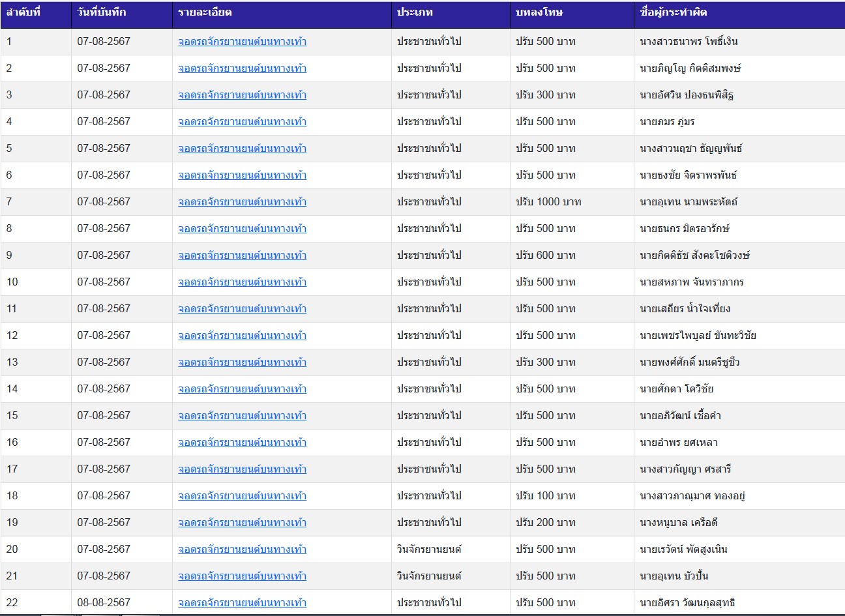Click the ลำดับที่ column header

(23, 12)
